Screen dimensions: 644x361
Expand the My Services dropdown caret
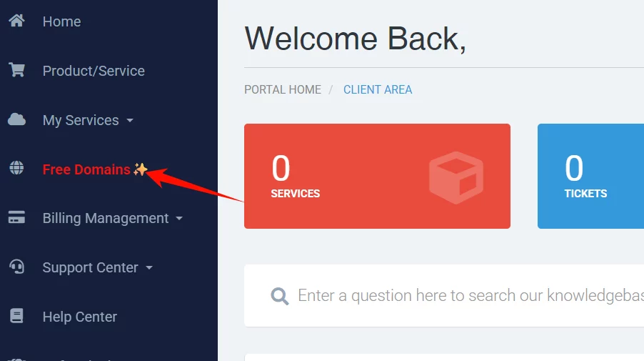130,121
